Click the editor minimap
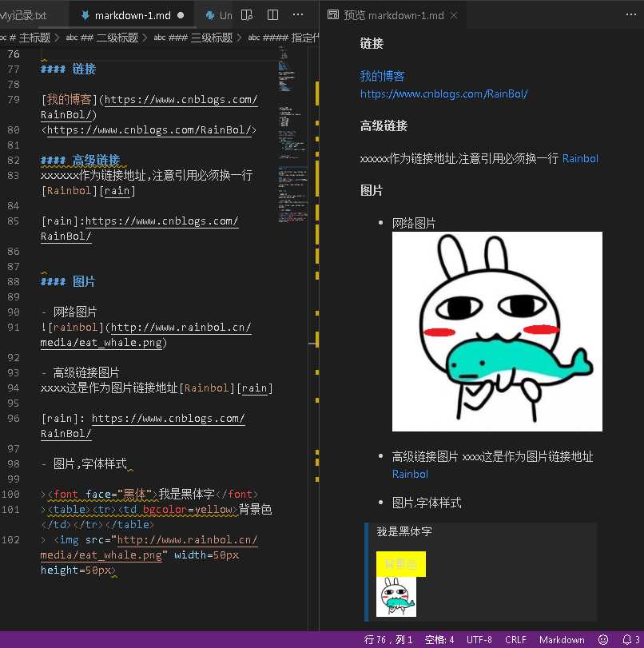Viewport: 644px width, 648px height. click(x=292, y=134)
